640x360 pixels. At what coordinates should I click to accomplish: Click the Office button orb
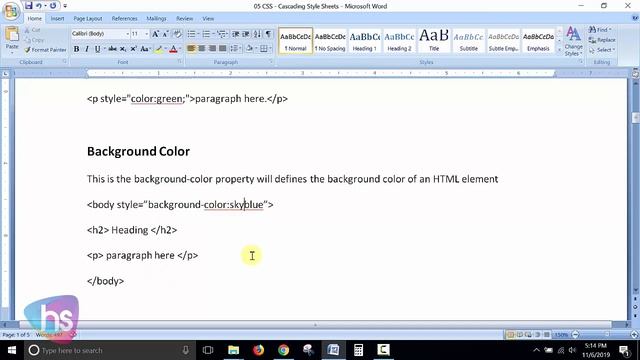pos(11,11)
